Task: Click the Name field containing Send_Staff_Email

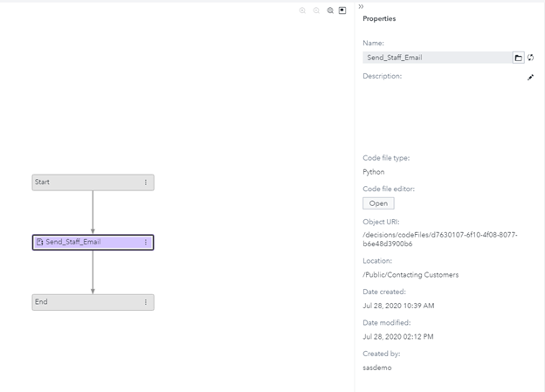Action: point(436,58)
